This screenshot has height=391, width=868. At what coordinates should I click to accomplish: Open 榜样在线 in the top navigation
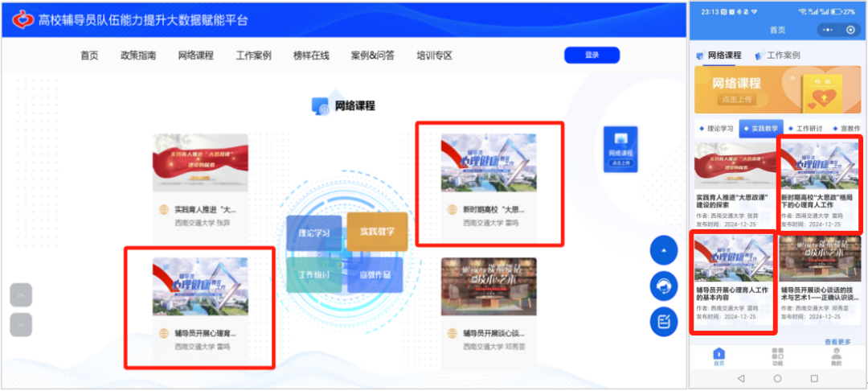pyautogui.click(x=311, y=56)
